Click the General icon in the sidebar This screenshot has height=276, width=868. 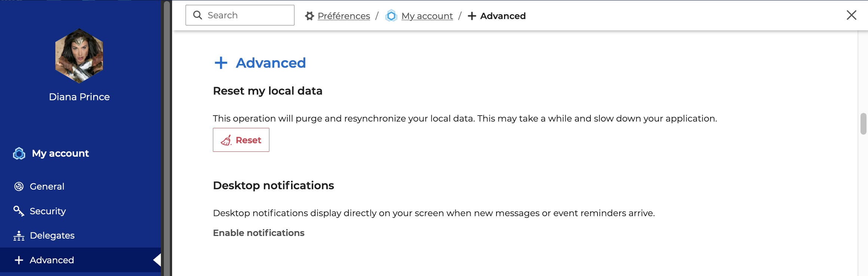(x=19, y=186)
